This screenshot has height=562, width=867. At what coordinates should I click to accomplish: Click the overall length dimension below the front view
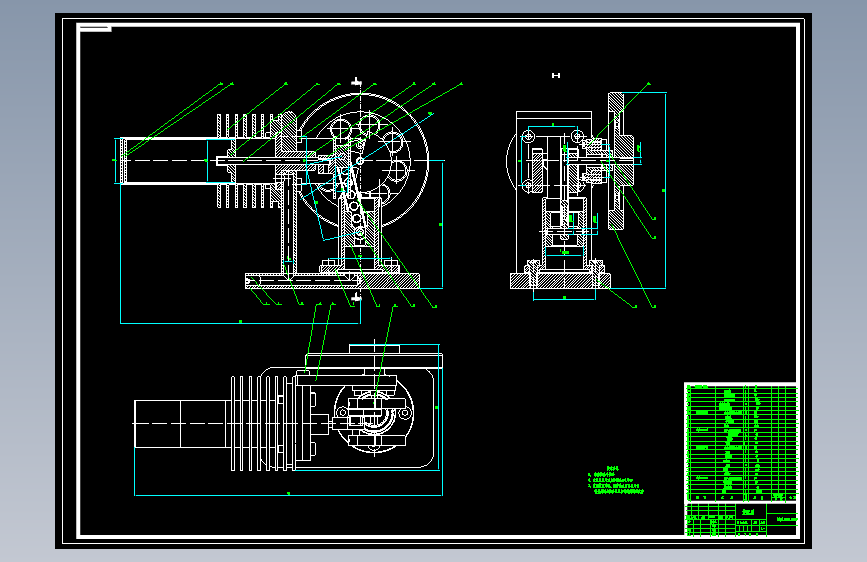(240, 322)
